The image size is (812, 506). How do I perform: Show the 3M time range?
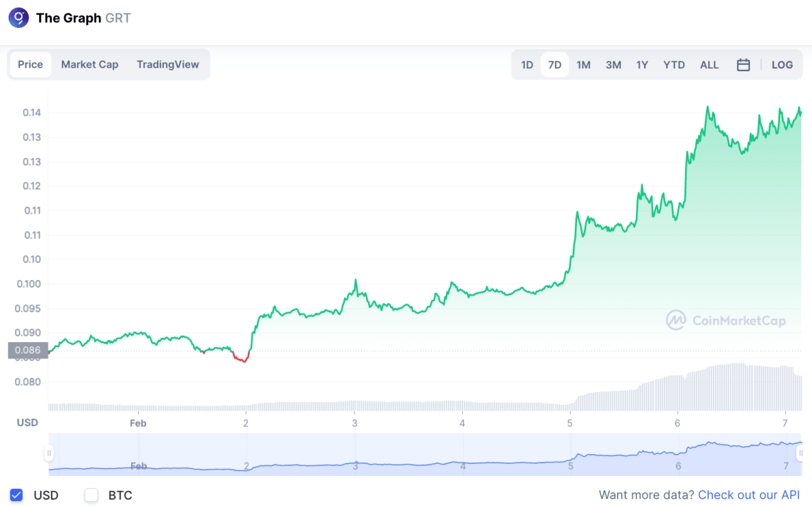click(614, 65)
